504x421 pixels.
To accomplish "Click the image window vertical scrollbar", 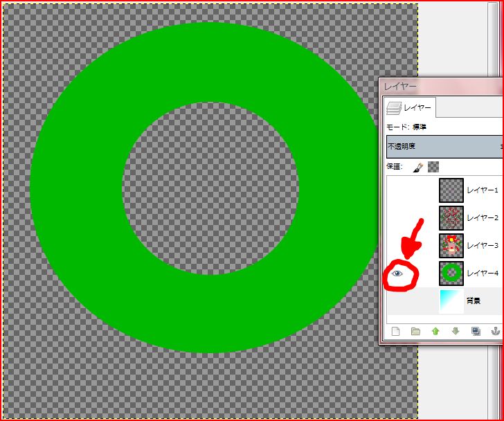I will tap(492, 40).
